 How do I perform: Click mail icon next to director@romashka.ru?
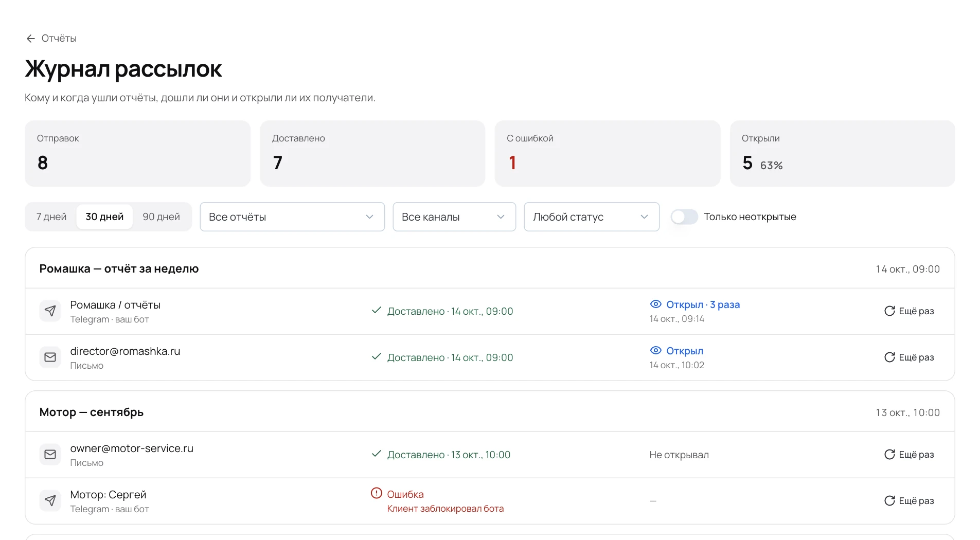click(50, 357)
